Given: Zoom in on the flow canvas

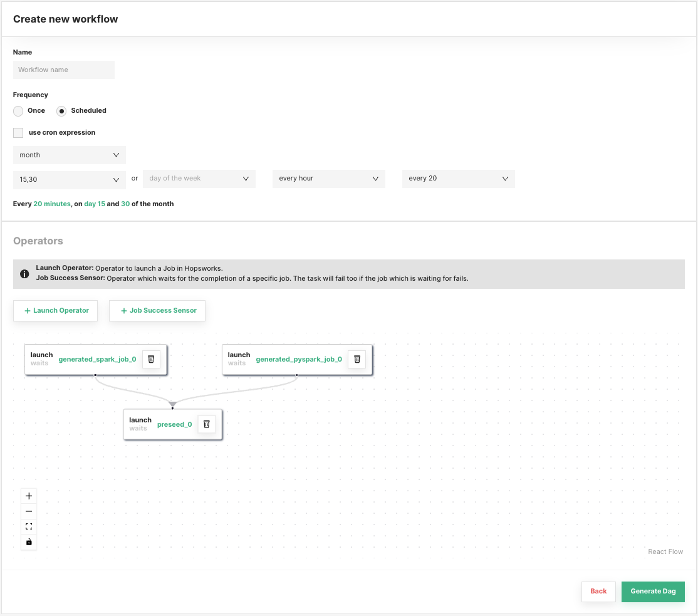Looking at the screenshot, I should (29, 496).
